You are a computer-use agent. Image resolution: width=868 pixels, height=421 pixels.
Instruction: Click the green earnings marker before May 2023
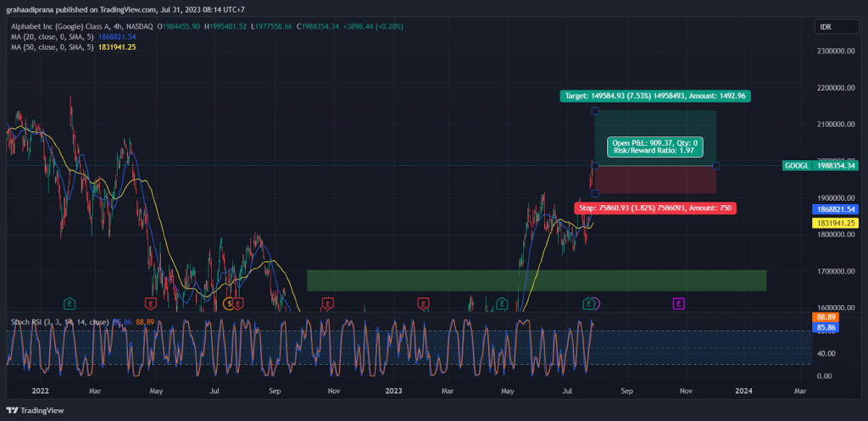pyautogui.click(x=502, y=303)
